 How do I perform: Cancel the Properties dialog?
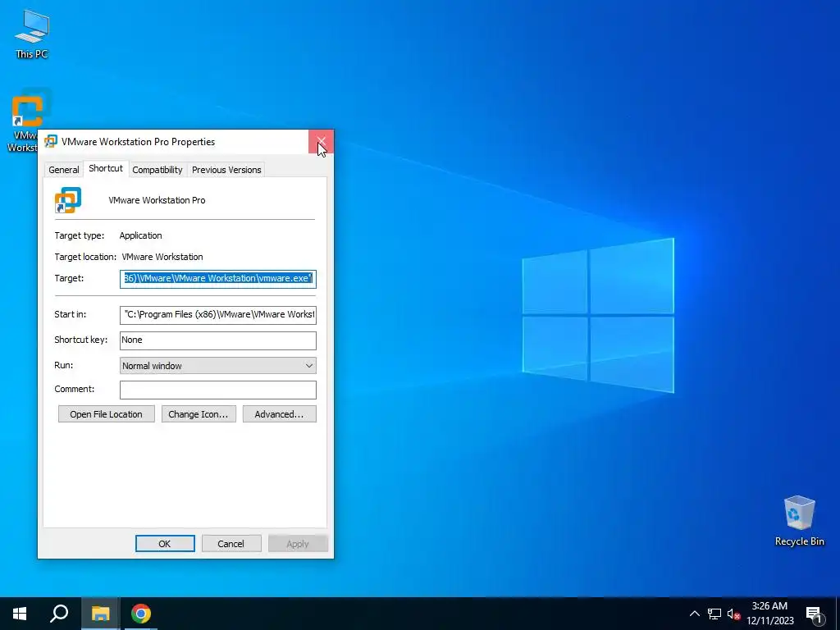(231, 544)
